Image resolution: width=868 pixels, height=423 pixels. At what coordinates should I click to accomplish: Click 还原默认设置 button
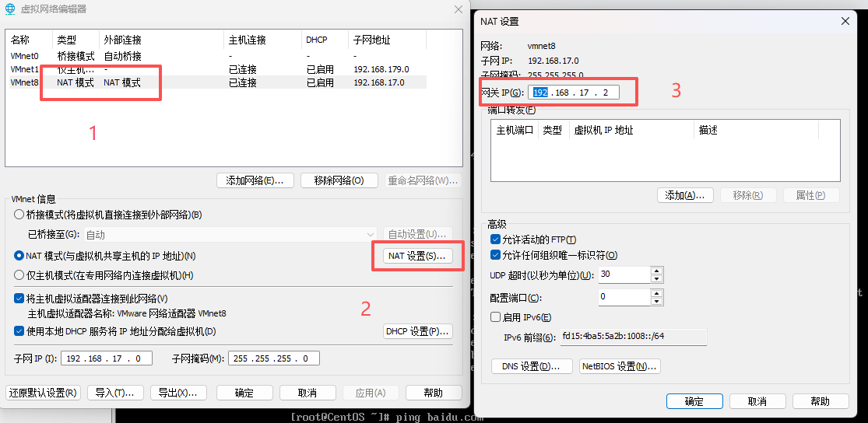click(43, 393)
